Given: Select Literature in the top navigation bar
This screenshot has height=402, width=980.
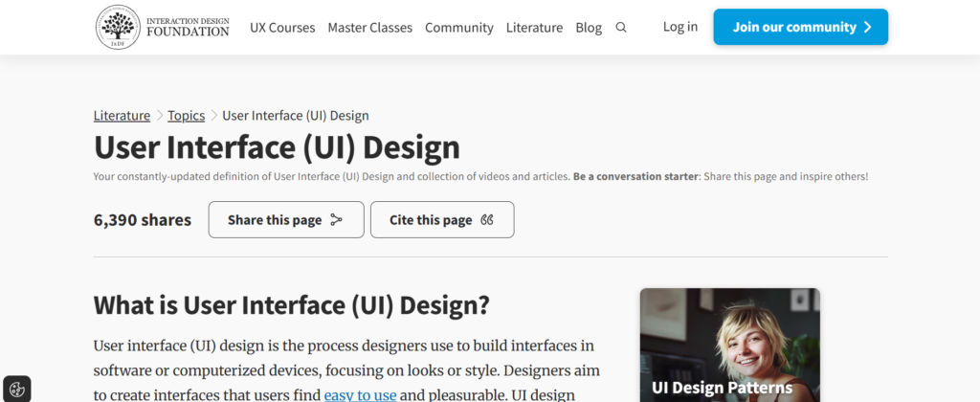Looking at the screenshot, I should point(534,28).
